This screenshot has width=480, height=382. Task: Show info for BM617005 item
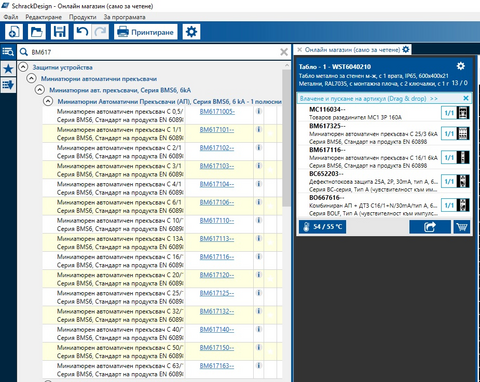point(259,111)
